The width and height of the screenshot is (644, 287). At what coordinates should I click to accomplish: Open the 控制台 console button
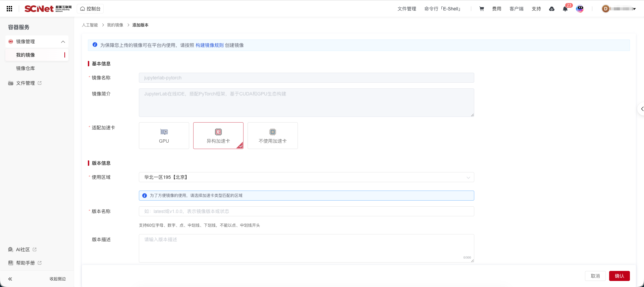click(90, 9)
